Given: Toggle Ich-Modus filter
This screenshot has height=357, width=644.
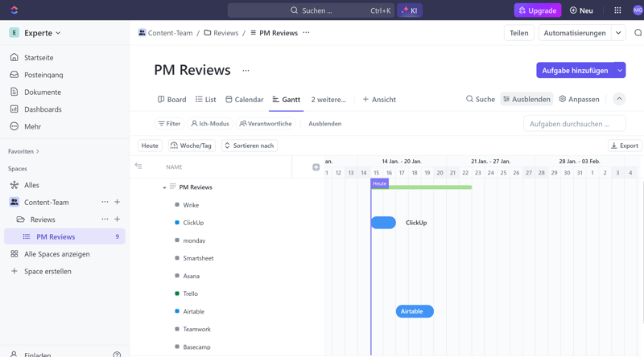Looking at the screenshot, I should pos(210,124).
